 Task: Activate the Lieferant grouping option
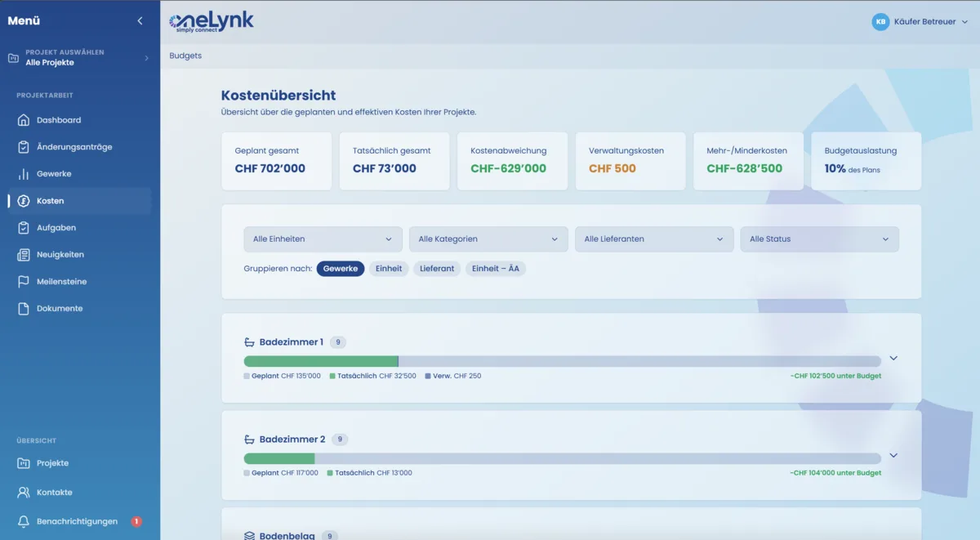pyautogui.click(x=437, y=268)
